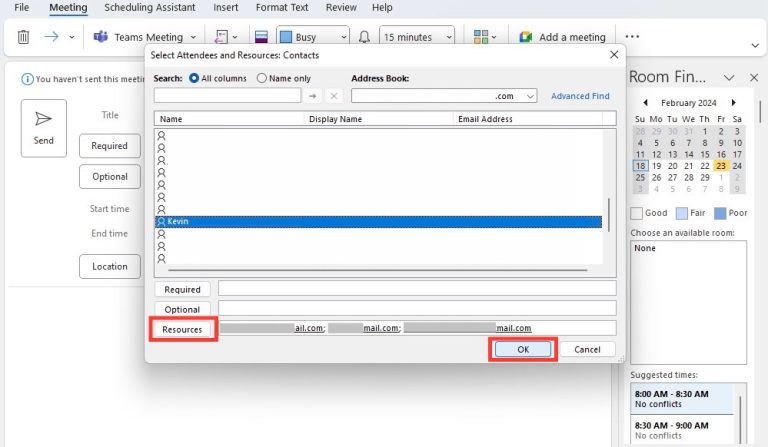Click the Teams Meeting icon

(x=100, y=37)
